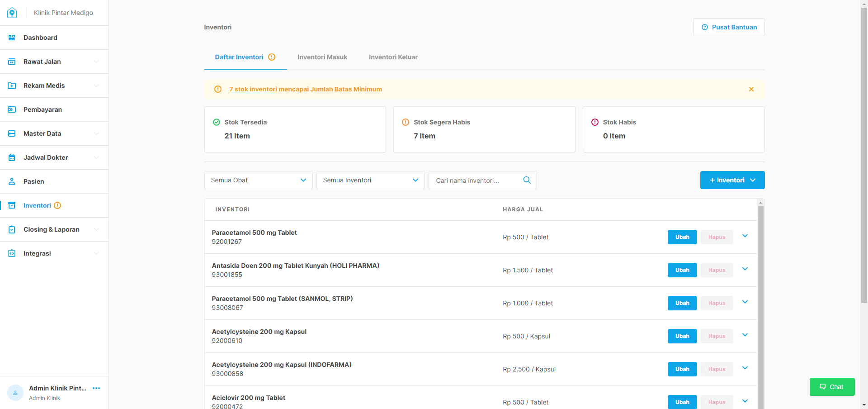The image size is (868, 409).
Task: Click the Integrasi sidebar icon
Action: point(12,253)
